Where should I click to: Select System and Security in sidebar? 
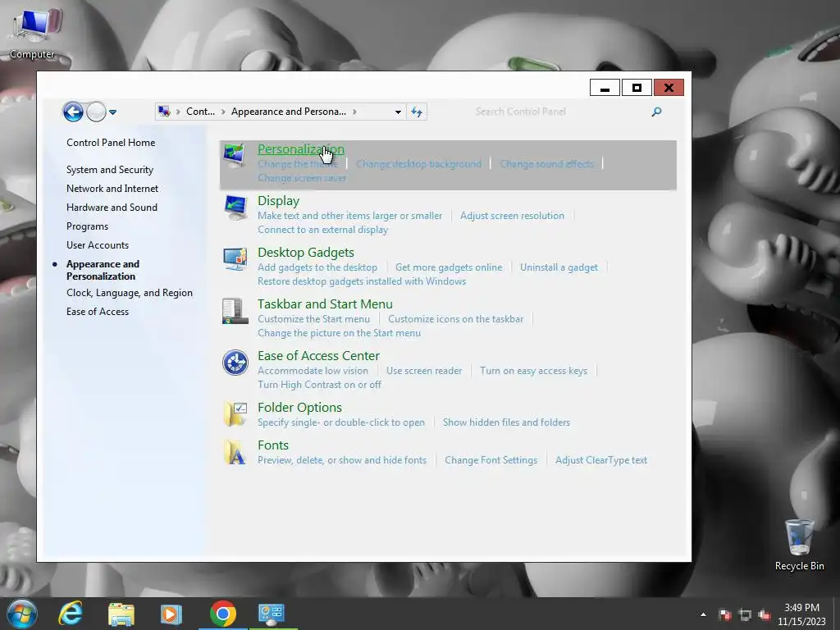pos(110,170)
